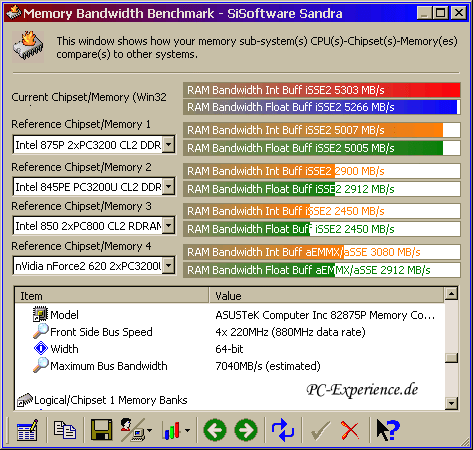Open Reference Chipset/Memory 4 dropdown arrow
Viewport: 473px width, 450px height.
pyautogui.click(x=169, y=265)
